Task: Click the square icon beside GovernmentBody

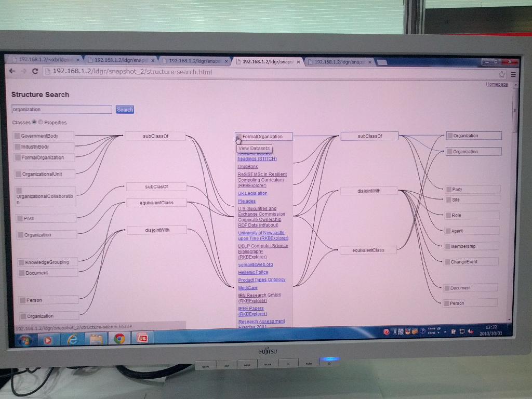Action: point(17,136)
